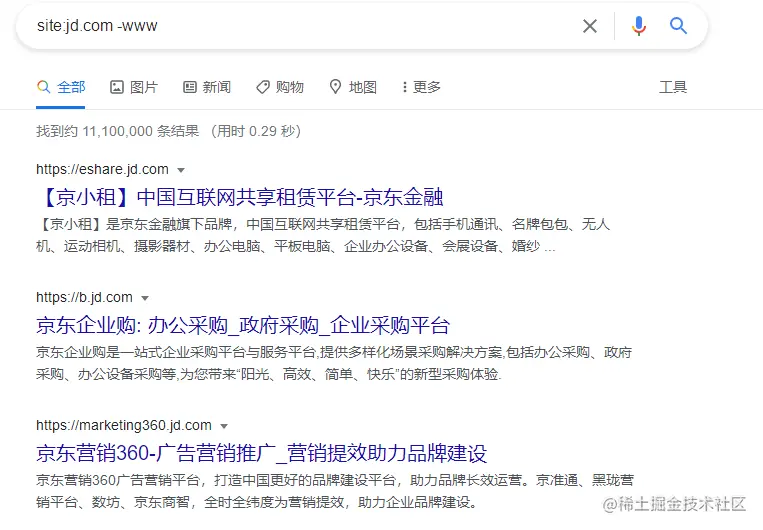Open the 京东企业购 result link

click(243, 325)
